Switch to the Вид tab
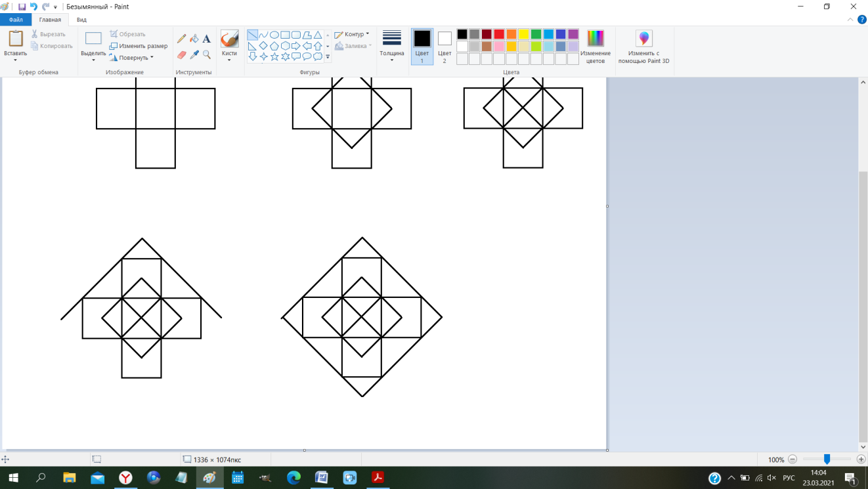 pos(81,20)
